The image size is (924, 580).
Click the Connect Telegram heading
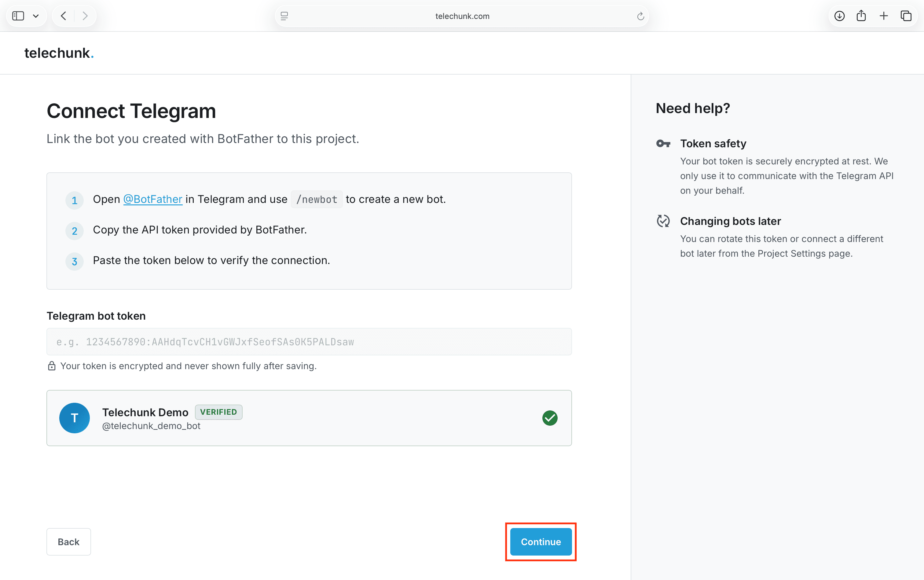[x=131, y=111]
